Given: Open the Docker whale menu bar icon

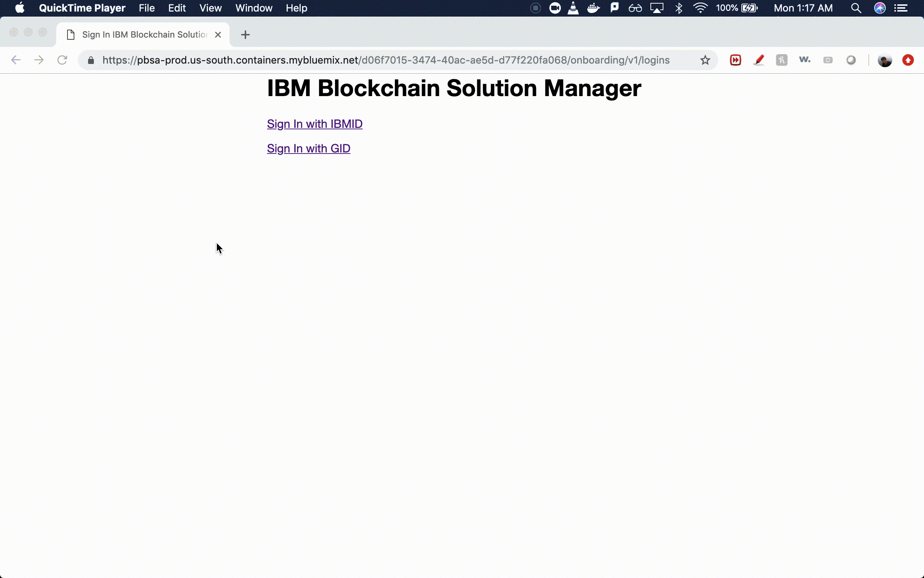Looking at the screenshot, I should [x=593, y=8].
